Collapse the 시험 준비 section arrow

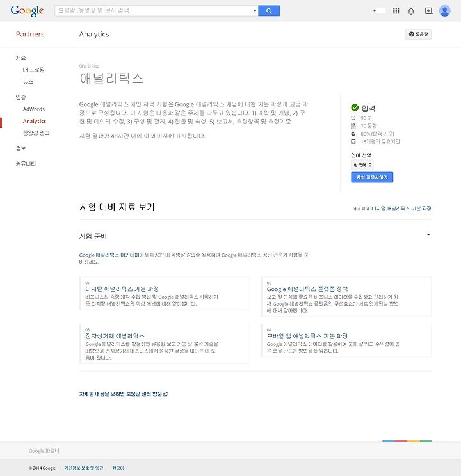click(x=428, y=235)
